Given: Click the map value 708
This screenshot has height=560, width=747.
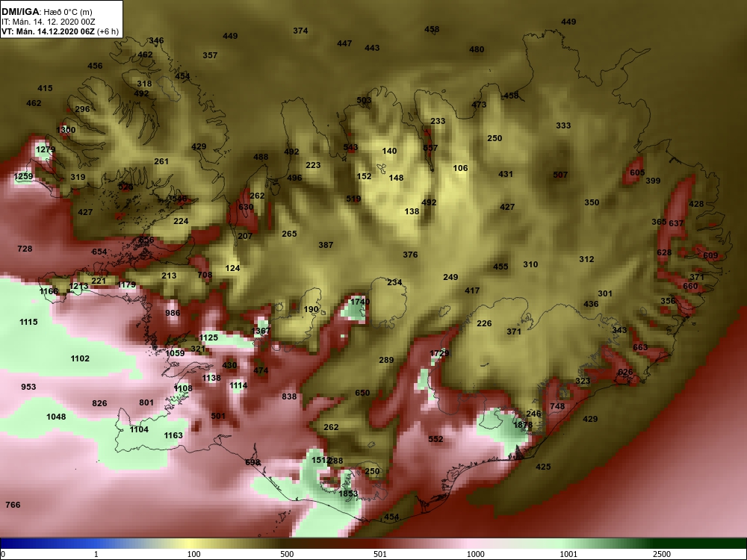Looking at the screenshot, I should click(205, 274).
